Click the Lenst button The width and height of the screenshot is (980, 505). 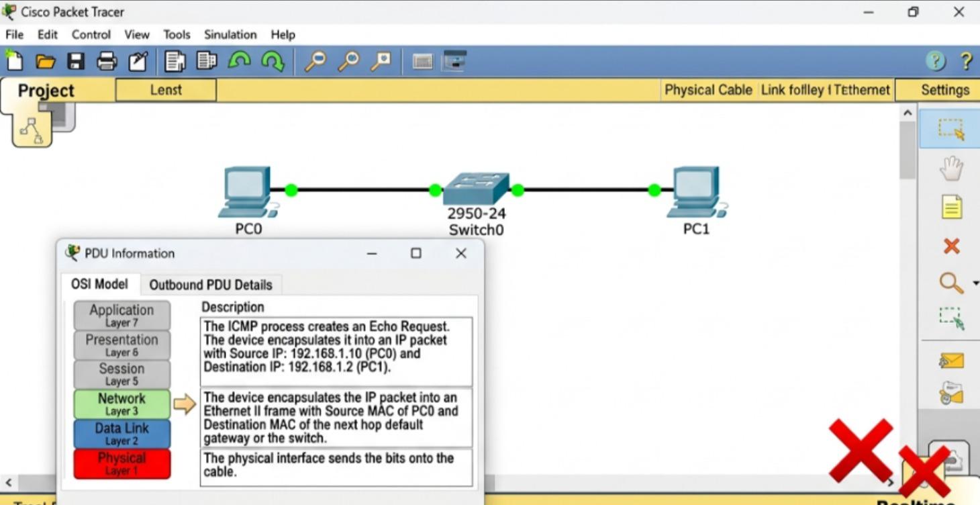point(166,90)
